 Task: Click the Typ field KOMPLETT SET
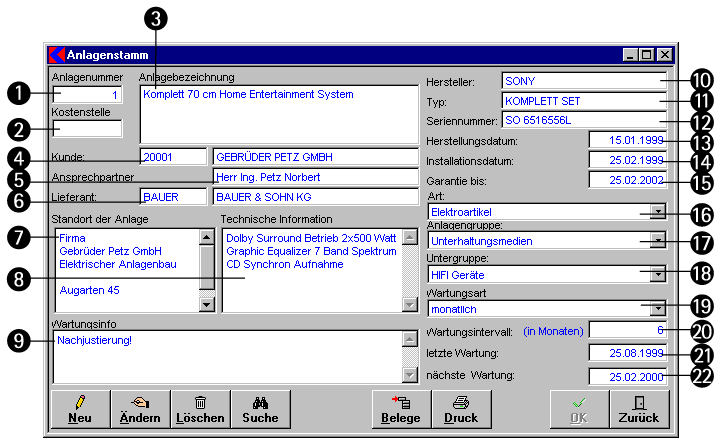point(584,101)
